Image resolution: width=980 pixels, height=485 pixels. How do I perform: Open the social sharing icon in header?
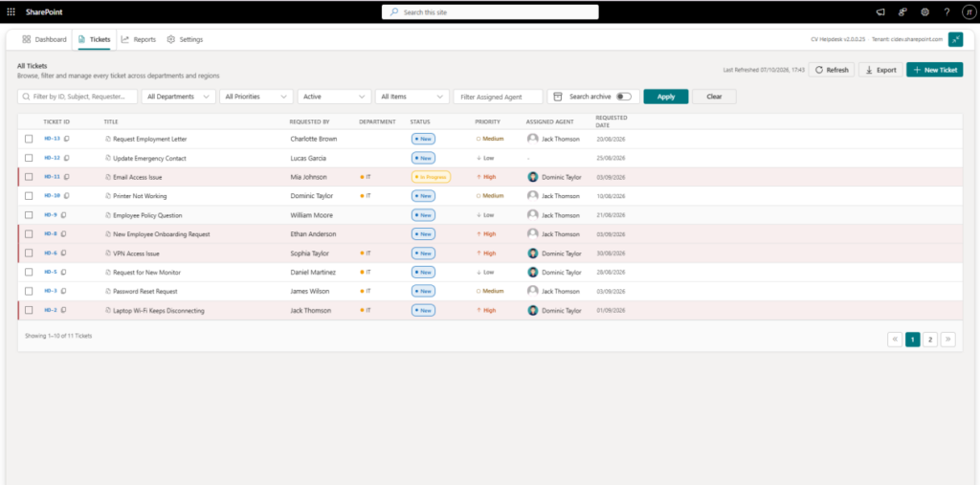point(902,11)
